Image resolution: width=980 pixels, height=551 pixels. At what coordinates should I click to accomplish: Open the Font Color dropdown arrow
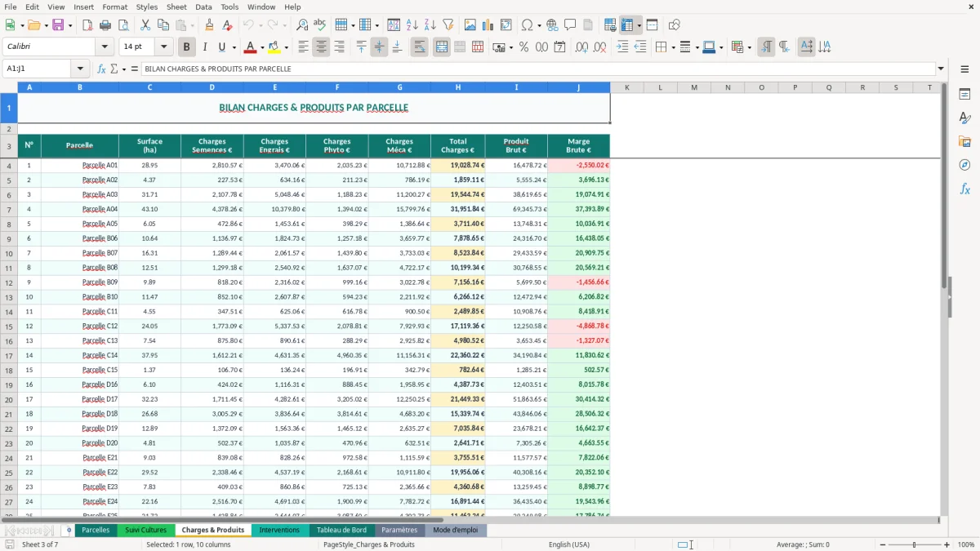click(x=261, y=47)
